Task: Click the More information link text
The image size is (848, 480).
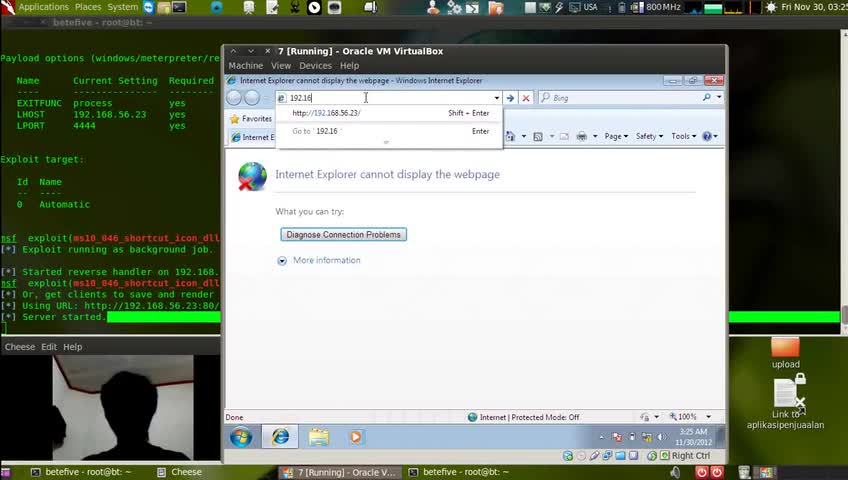Action: pos(327,261)
